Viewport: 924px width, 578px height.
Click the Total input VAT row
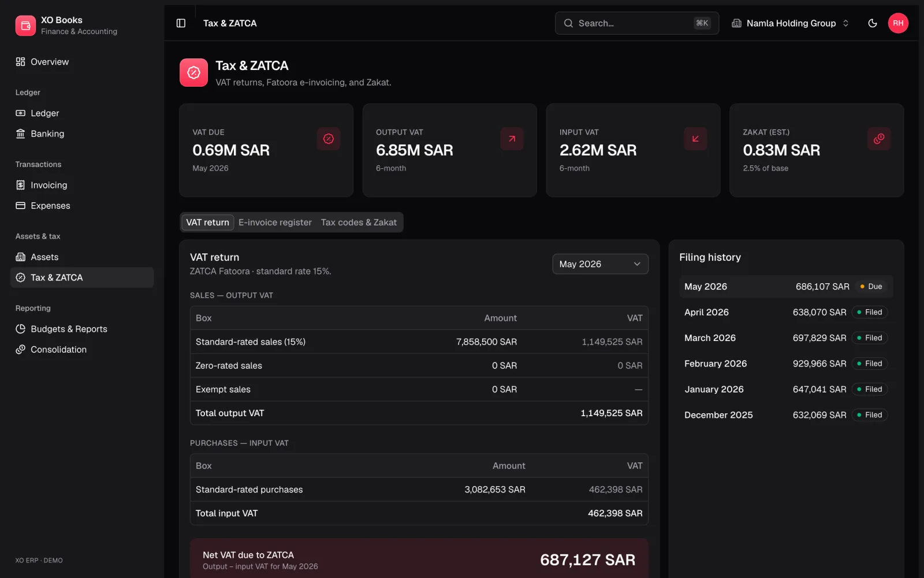419,513
